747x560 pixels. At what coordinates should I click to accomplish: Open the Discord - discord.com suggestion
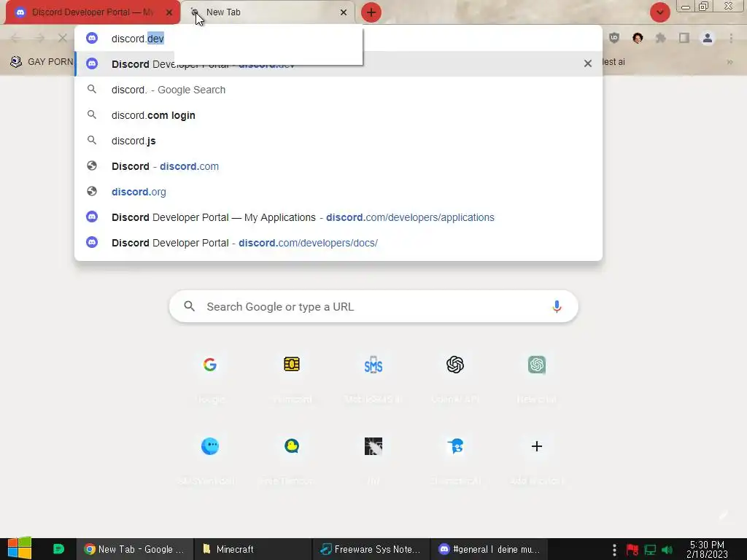pos(338,166)
